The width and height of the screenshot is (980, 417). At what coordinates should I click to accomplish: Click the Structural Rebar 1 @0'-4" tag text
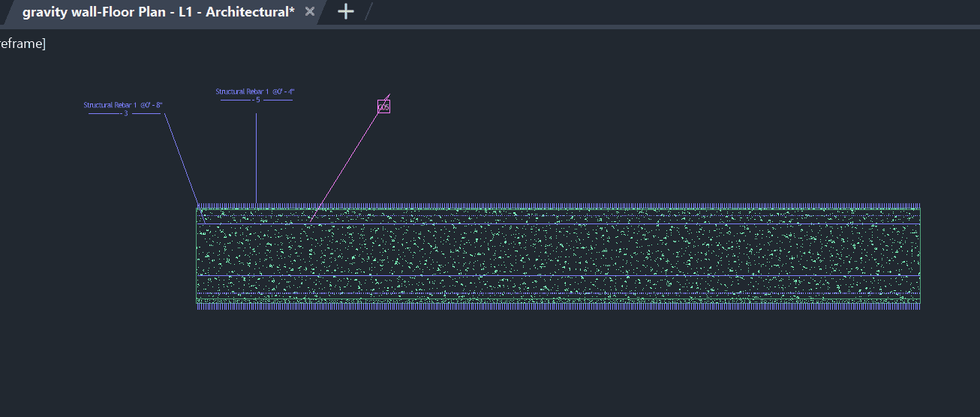tap(254, 91)
